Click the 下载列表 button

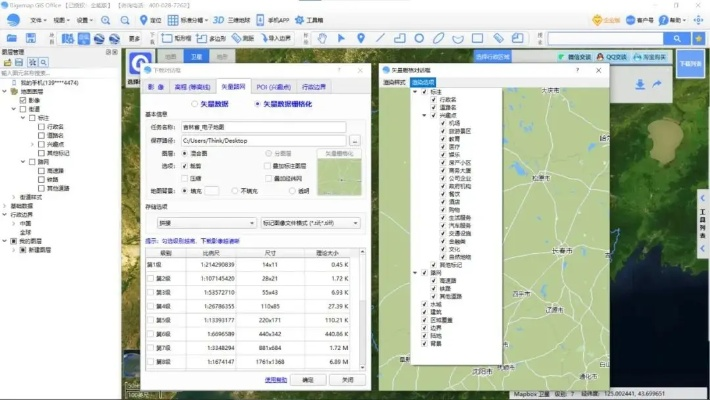pyautogui.click(x=690, y=64)
